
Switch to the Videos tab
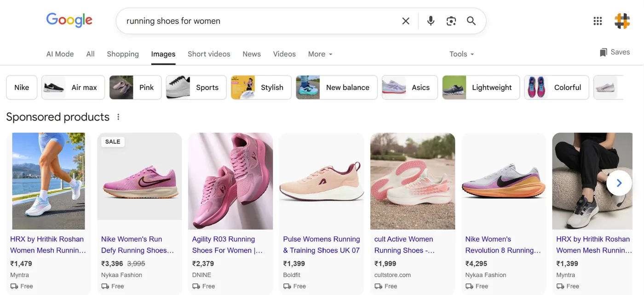point(284,54)
